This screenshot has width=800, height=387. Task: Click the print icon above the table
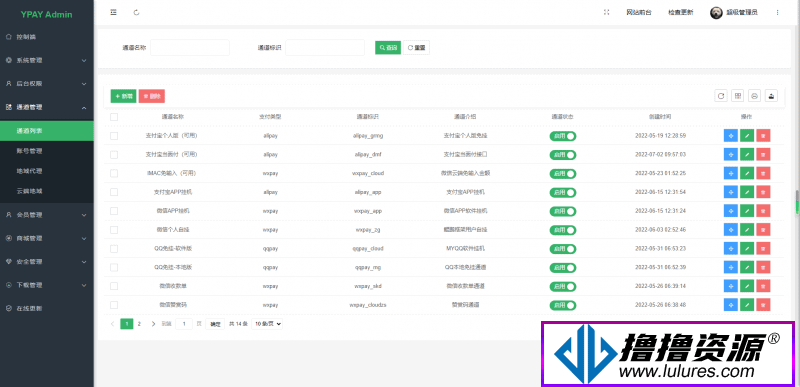(755, 95)
